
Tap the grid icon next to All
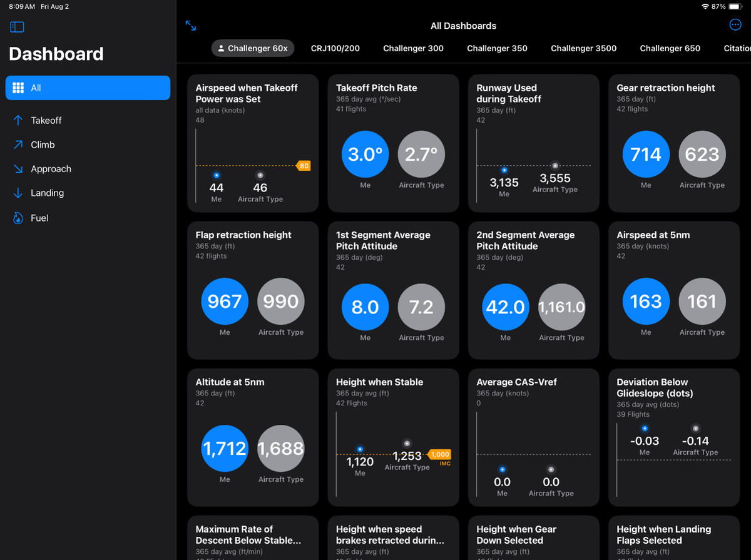coord(18,88)
